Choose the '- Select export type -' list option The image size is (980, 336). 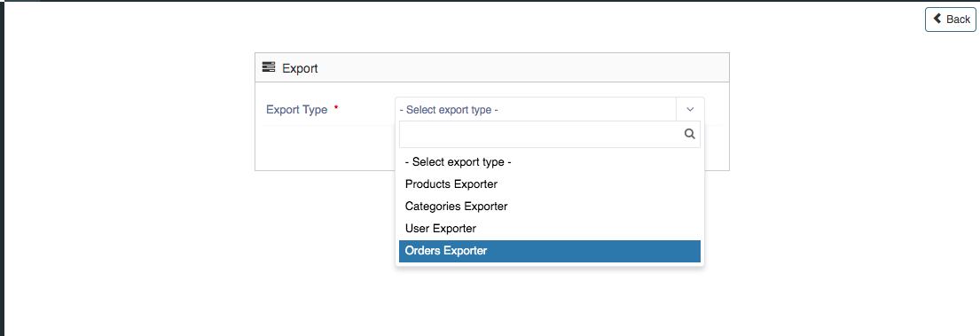[x=549, y=162]
